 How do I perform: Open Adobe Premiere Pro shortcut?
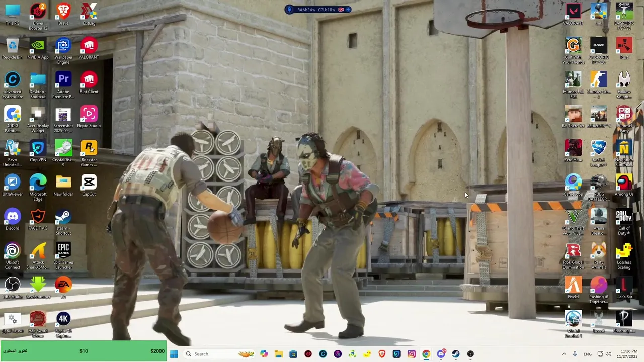pos(63,84)
